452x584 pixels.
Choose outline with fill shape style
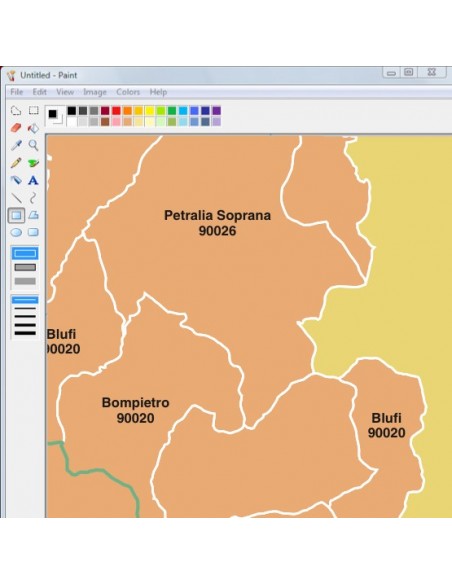[25, 267]
